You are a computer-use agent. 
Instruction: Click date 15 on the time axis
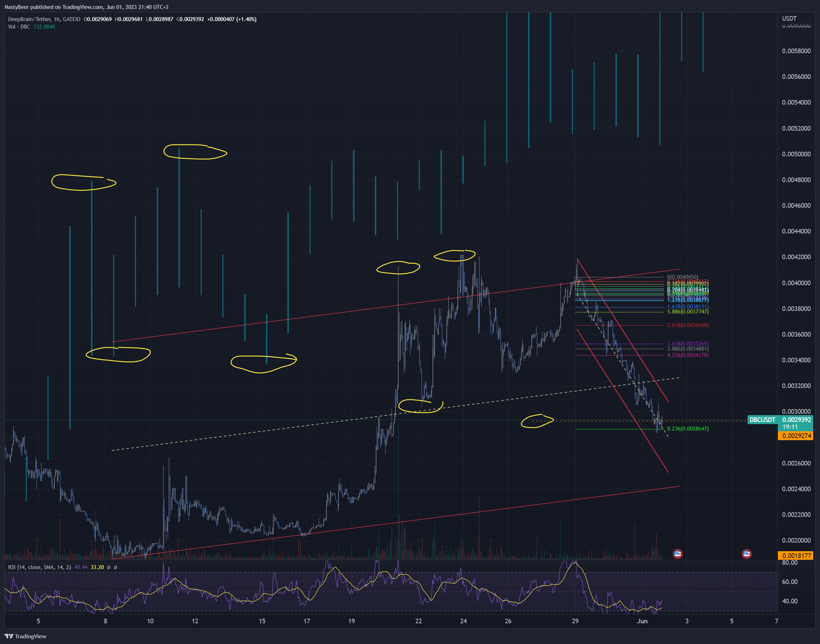262,621
